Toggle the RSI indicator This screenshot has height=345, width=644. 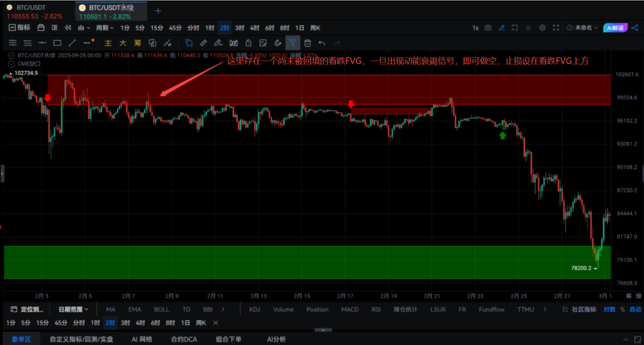376,309
